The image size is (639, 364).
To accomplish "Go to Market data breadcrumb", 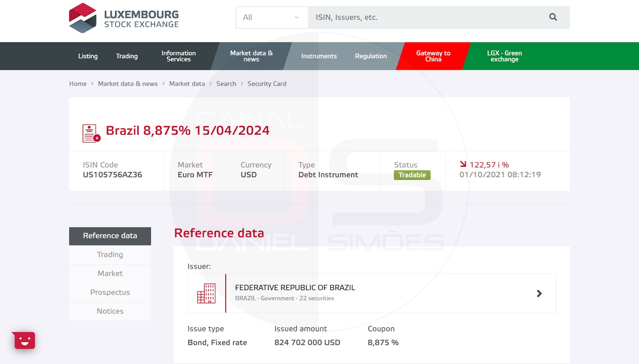I will click(187, 84).
